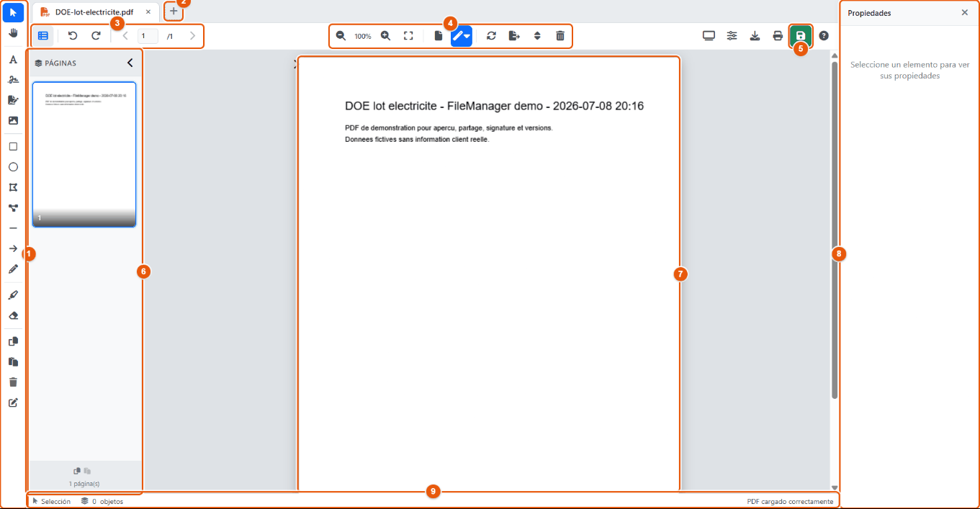Click the fit-to-screen brackets icon
Screen dimensions: 980x509
[408, 35]
